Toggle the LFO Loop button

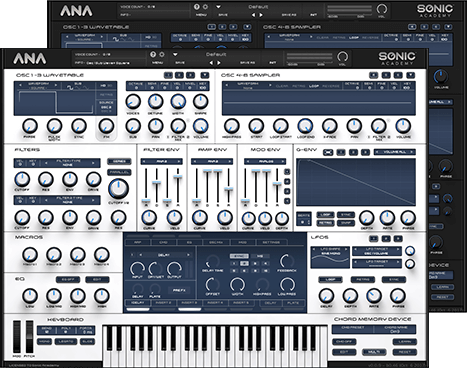coord(330,279)
